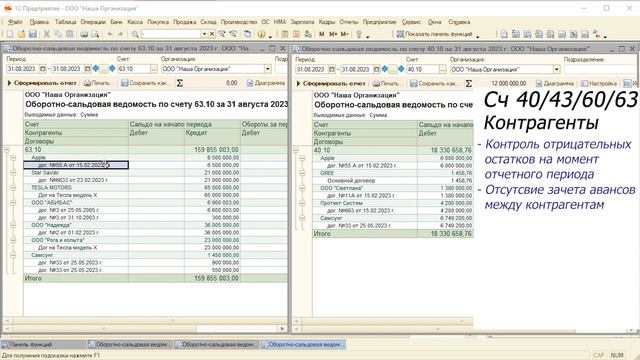Image resolution: width=640 pixels, height=360 pixels.
Task: Click sum Σ icon in 40.10 window
Action: pos(469,84)
